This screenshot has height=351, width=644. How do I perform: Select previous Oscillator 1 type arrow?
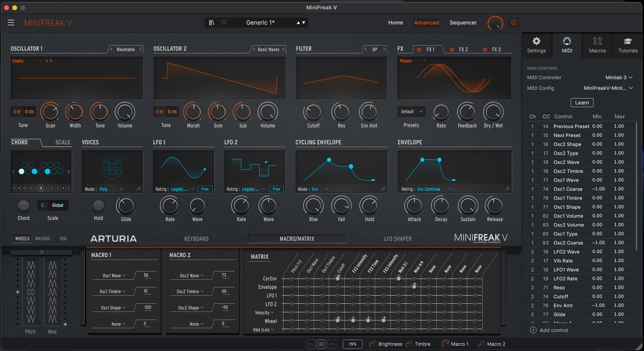(x=111, y=49)
